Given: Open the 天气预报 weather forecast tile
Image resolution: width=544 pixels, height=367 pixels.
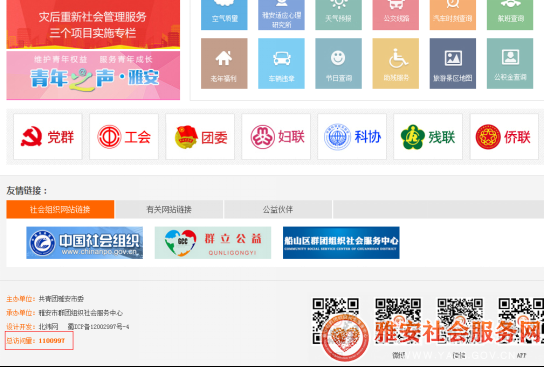Looking at the screenshot, I should point(338,15).
